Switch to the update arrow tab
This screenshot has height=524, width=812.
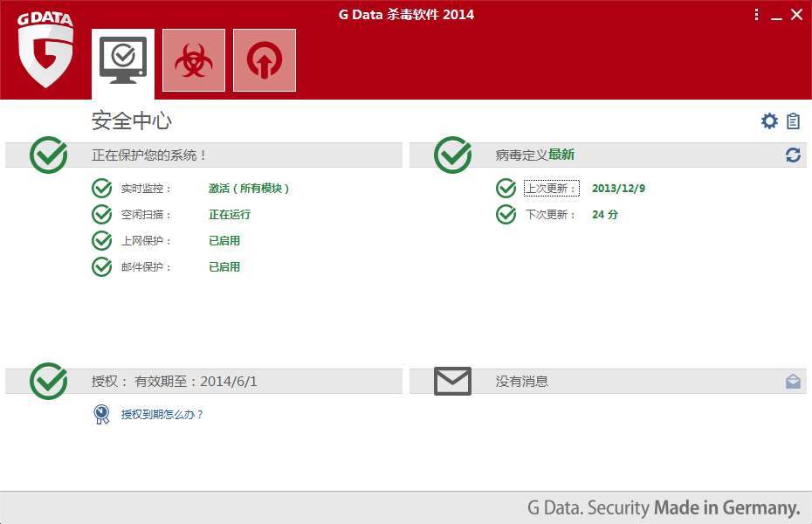point(265,60)
